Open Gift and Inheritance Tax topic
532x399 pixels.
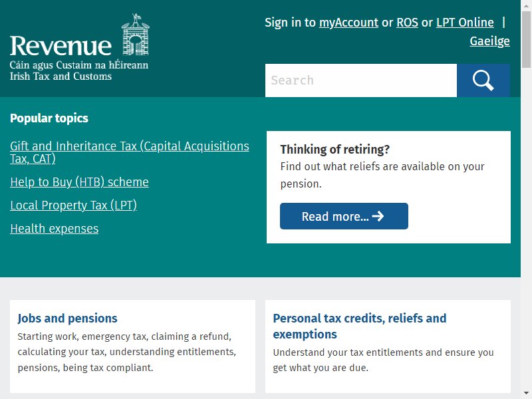tap(130, 152)
